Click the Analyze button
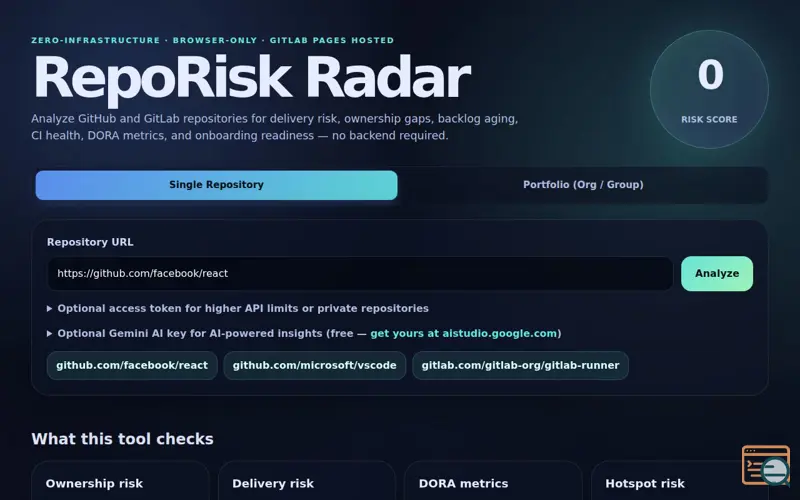This screenshot has width=800, height=500. point(717,273)
